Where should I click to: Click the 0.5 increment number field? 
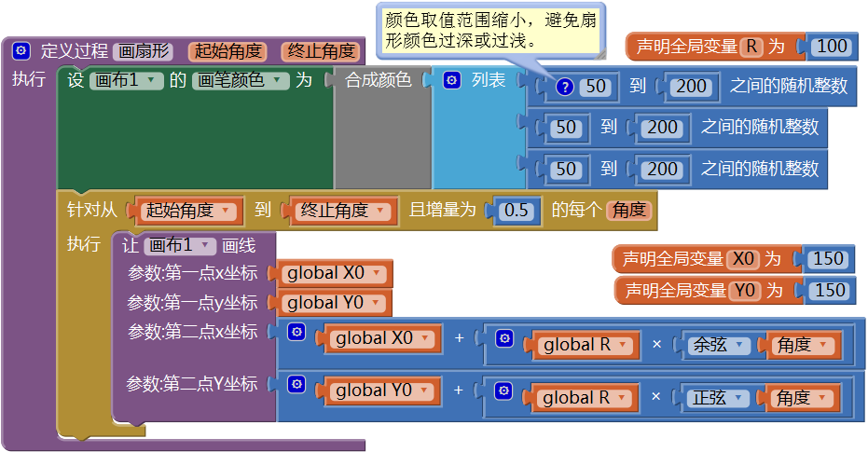pyautogui.click(x=516, y=211)
